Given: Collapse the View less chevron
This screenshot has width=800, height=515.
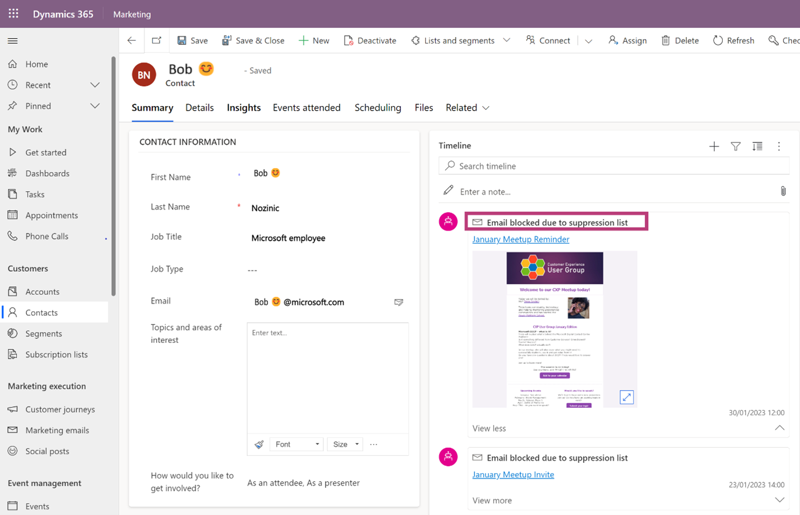Looking at the screenshot, I should (779, 428).
